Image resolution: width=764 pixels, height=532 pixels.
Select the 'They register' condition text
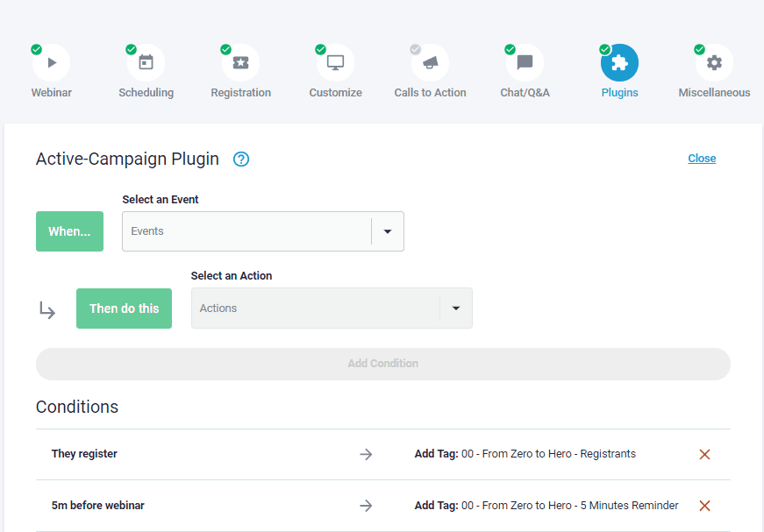pyautogui.click(x=84, y=454)
